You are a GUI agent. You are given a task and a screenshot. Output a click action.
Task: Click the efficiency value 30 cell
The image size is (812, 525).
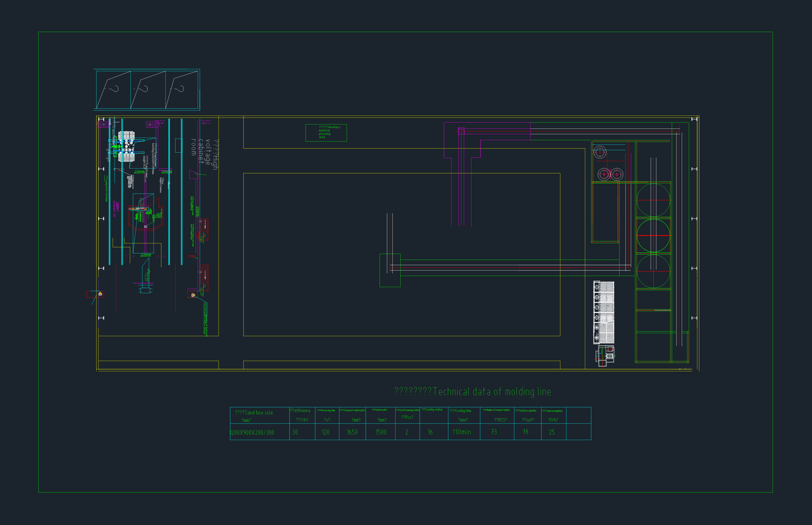tap(302, 432)
